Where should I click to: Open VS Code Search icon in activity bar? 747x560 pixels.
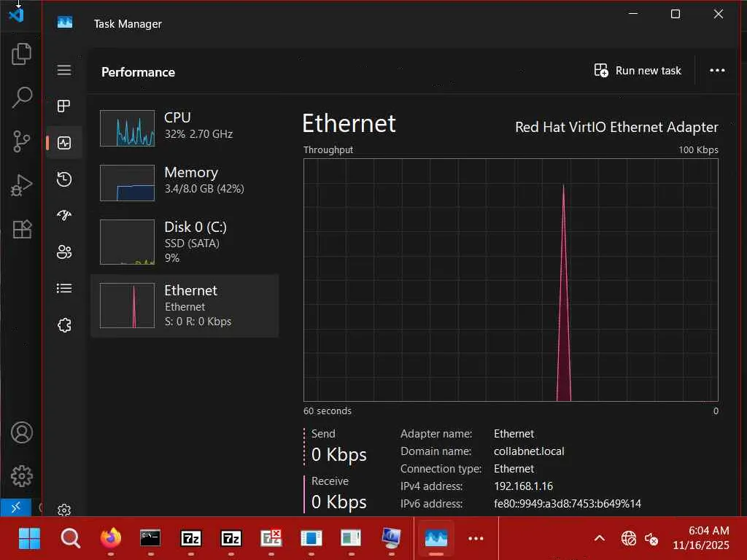tap(21, 97)
